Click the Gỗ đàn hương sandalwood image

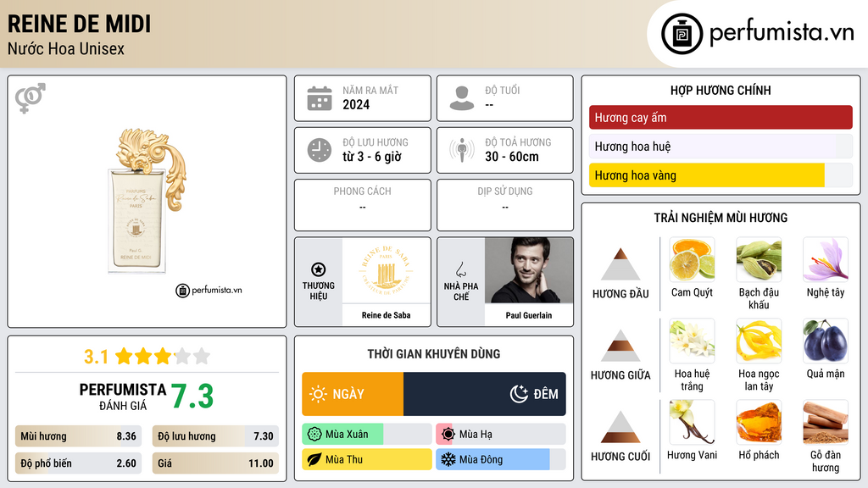click(826, 422)
